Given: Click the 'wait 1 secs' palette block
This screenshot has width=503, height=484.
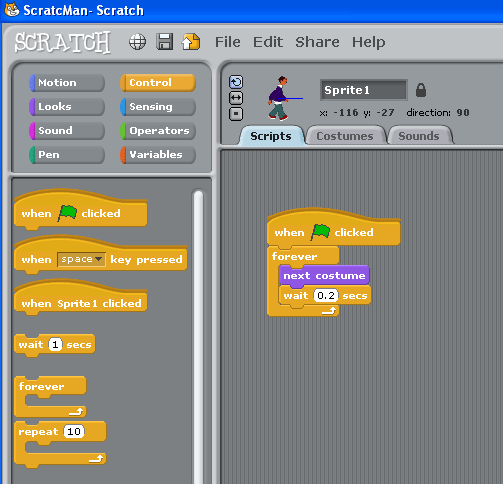Looking at the screenshot, I should coord(55,345).
